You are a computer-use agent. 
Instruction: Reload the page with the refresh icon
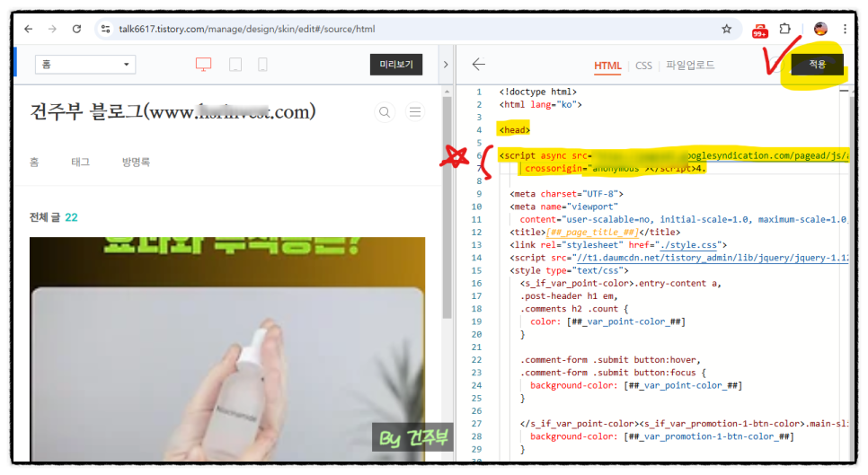coord(77,29)
